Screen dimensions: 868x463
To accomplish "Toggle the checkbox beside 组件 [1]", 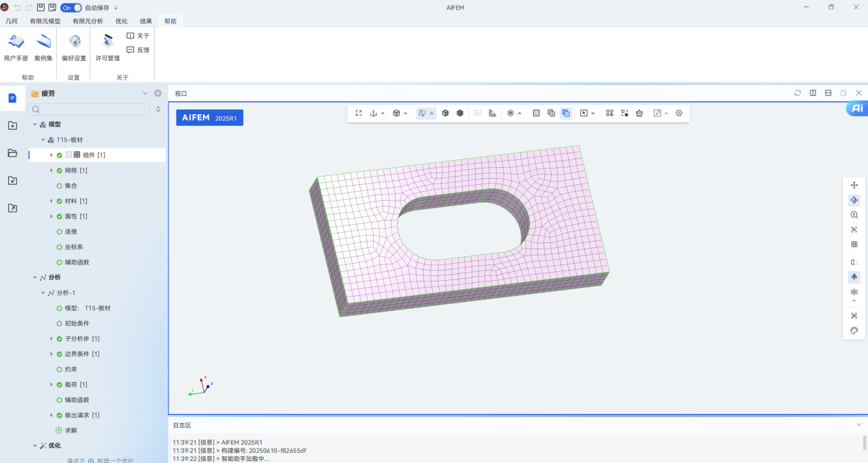I will coord(68,155).
